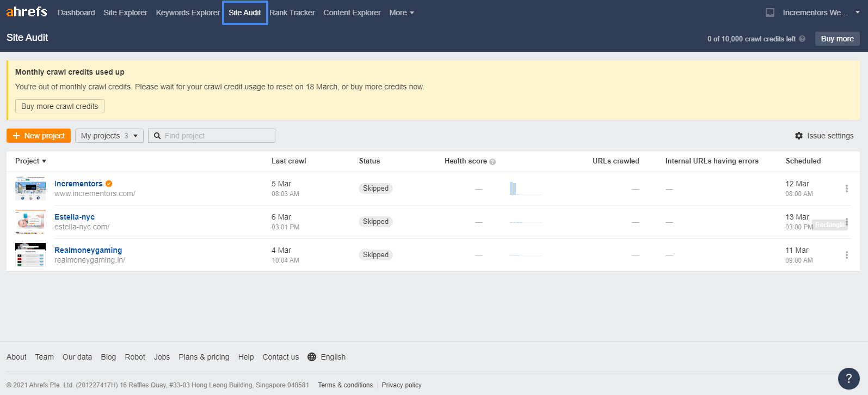Screen dimensions: 868x395
Task: Click the Status column header
Action: (370, 161)
